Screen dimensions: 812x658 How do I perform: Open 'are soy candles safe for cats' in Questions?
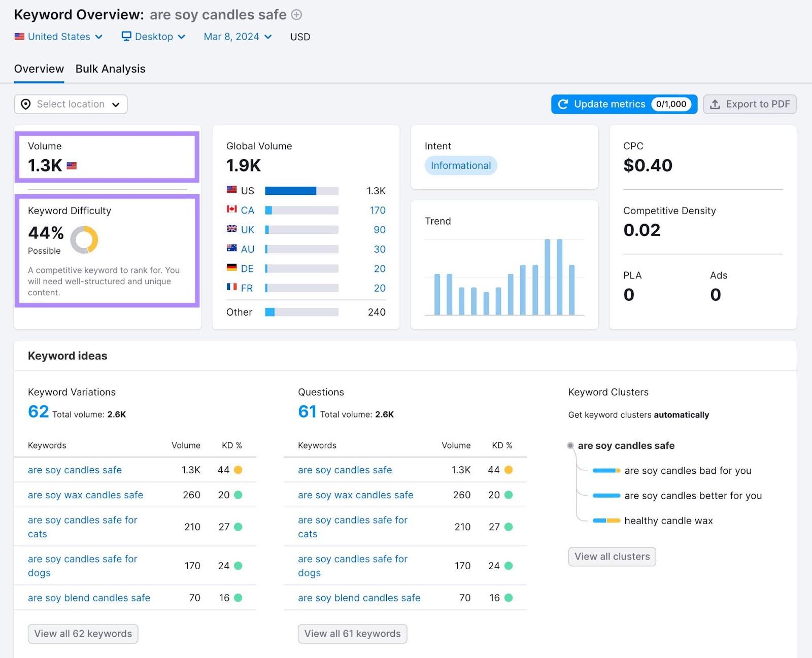tap(353, 527)
